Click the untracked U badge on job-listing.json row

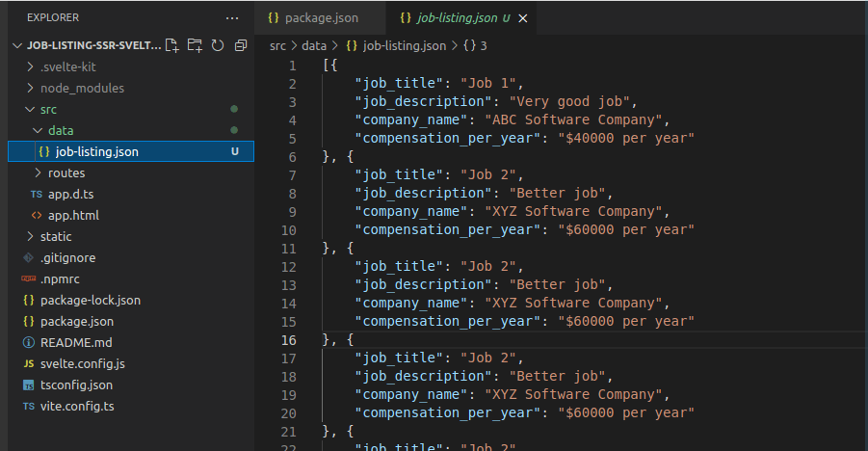click(x=235, y=151)
